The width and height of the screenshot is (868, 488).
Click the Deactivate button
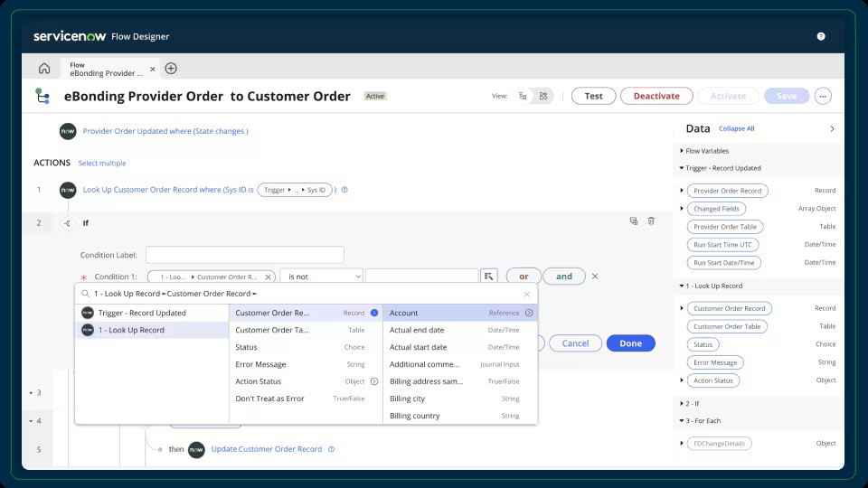pos(656,96)
